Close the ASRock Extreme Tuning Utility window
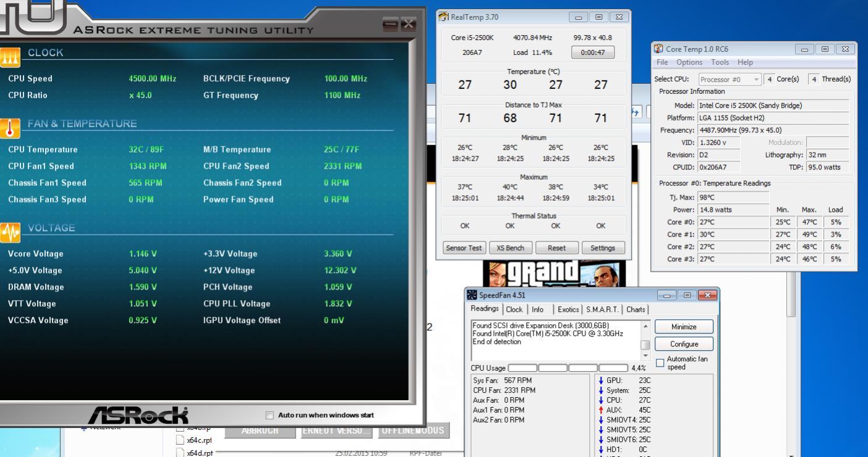This screenshot has width=868, height=457. tap(408, 24)
